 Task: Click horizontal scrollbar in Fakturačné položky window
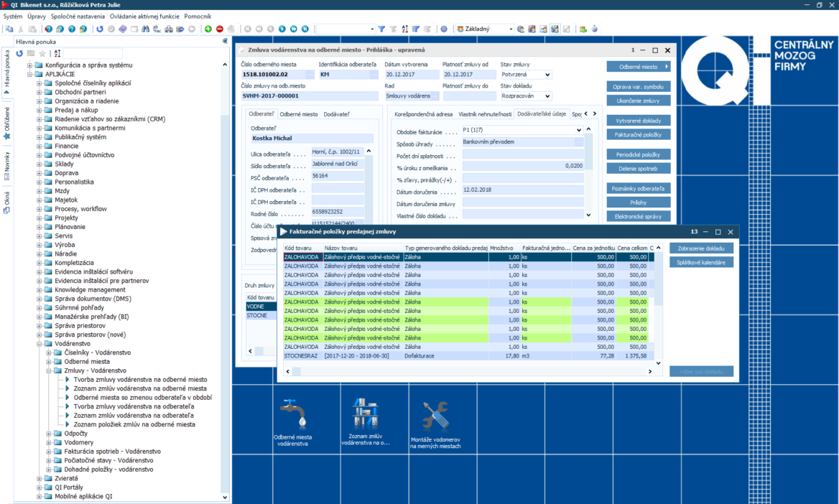467,371
